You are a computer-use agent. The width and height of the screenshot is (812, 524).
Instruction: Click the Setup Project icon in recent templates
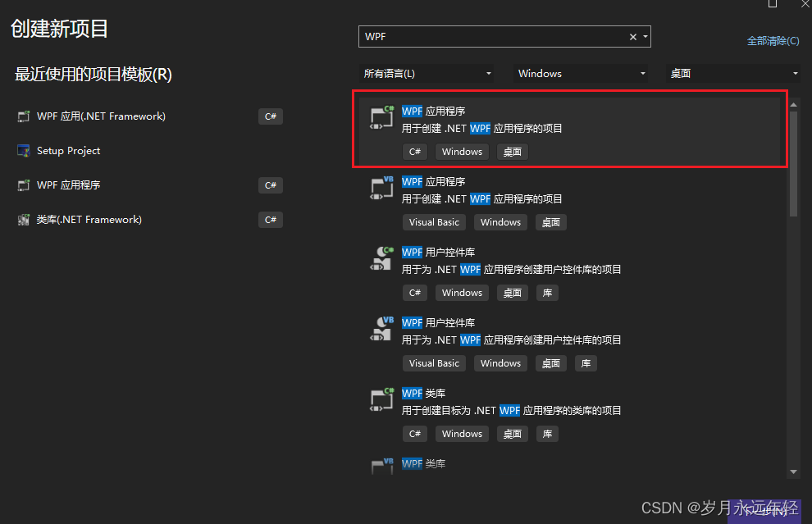pos(23,151)
